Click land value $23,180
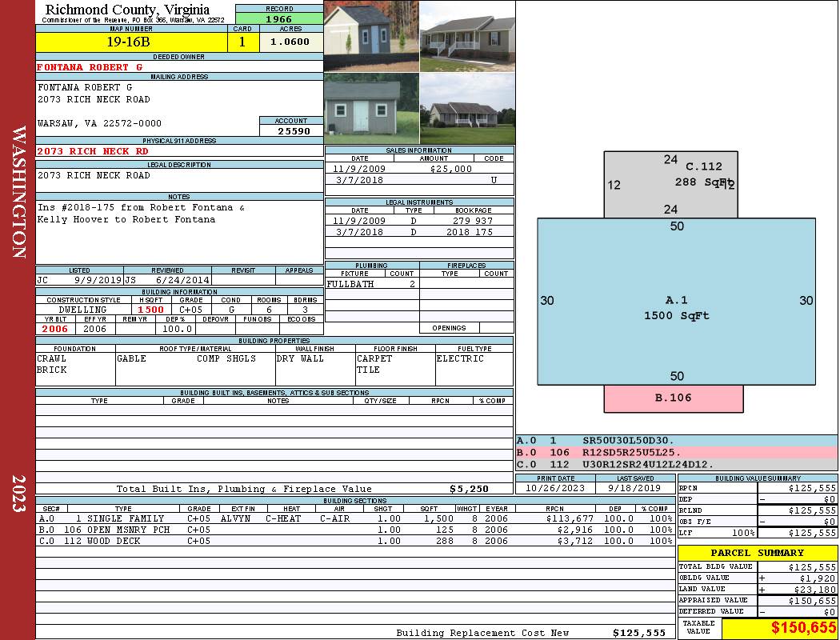840x640 pixels. [x=815, y=590]
